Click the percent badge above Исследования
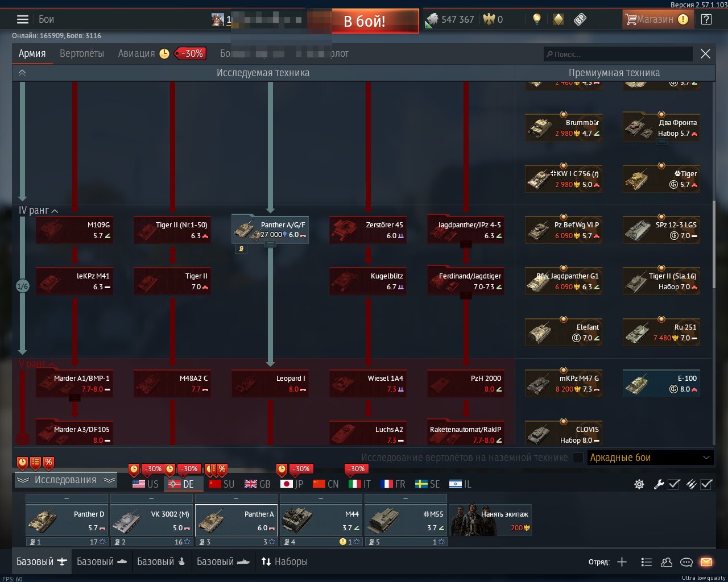The height and width of the screenshot is (582, 728). pos(48,463)
